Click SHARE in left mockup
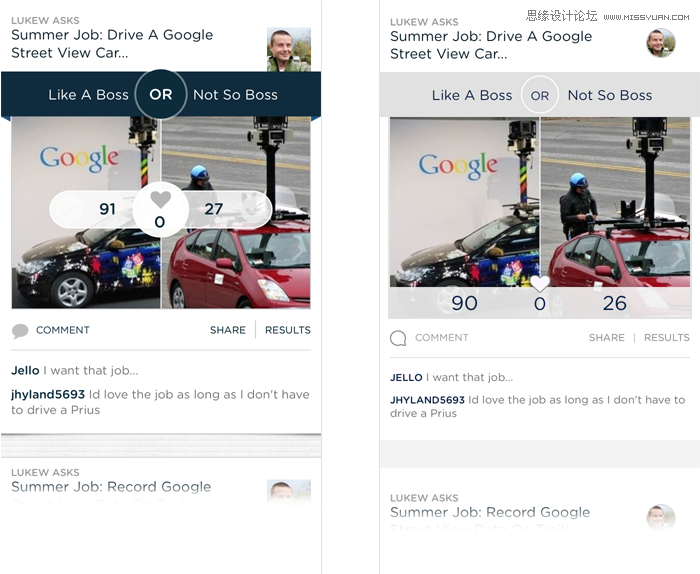 tap(228, 330)
